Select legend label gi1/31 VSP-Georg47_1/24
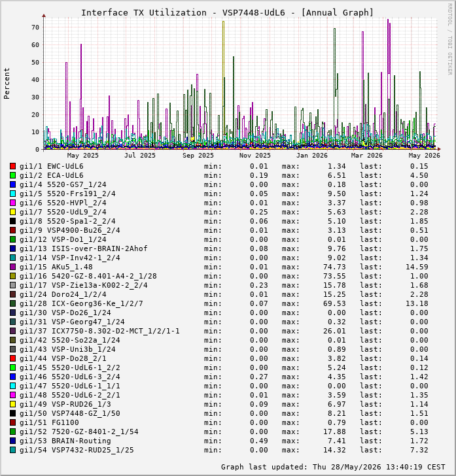456x476 pixels. [72, 322]
